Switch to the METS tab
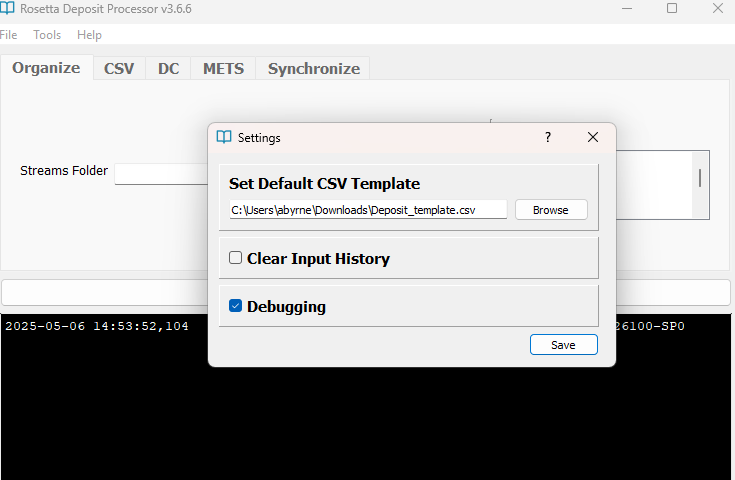This screenshot has width=735, height=480. pos(223,69)
